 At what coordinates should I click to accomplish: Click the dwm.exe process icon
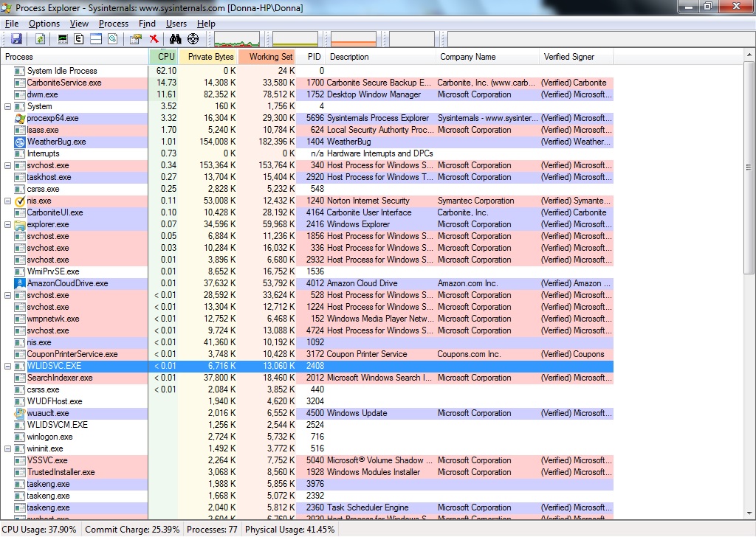pyautogui.click(x=20, y=95)
